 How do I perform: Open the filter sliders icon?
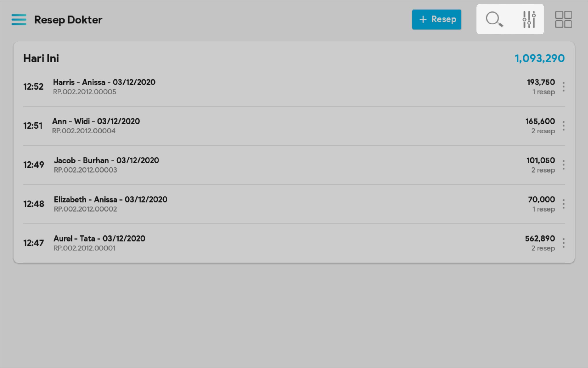click(x=529, y=19)
